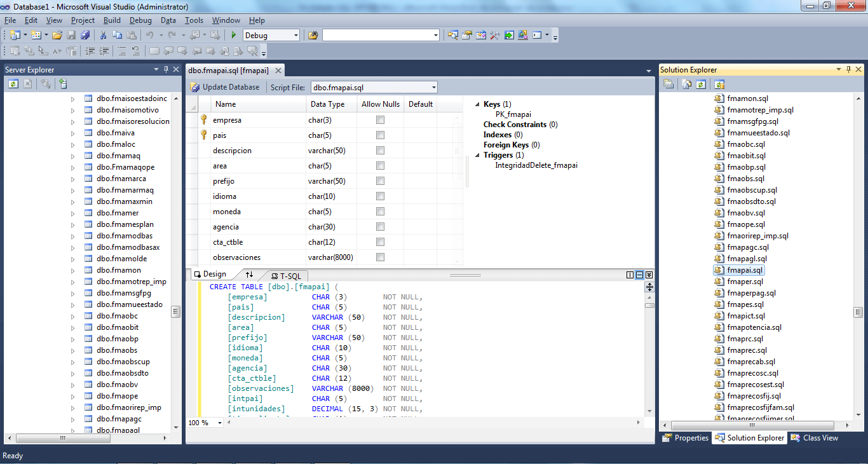Click the Start Debugging green arrow icon

[x=233, y=35]
